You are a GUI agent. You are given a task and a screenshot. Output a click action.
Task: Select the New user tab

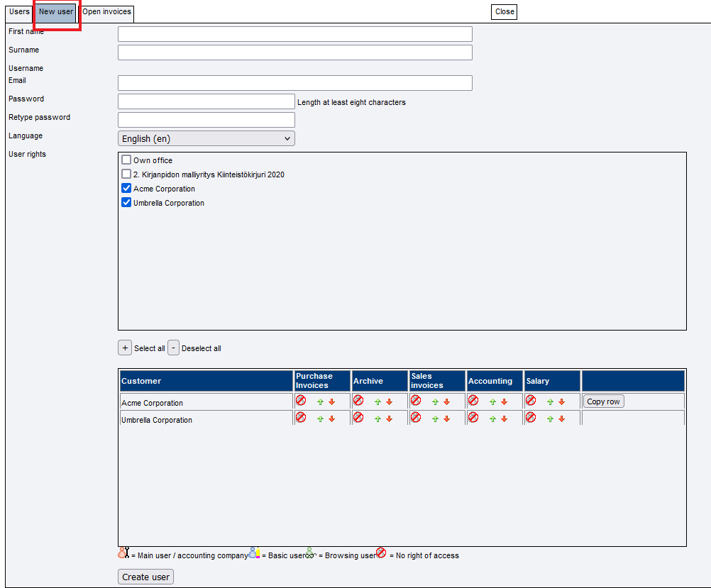click(56, 12)
